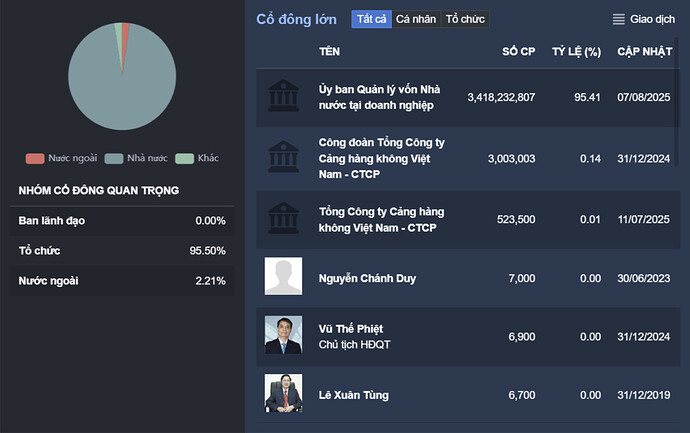Select the Ban lãnh đạo row label

[x=51, y=220]
